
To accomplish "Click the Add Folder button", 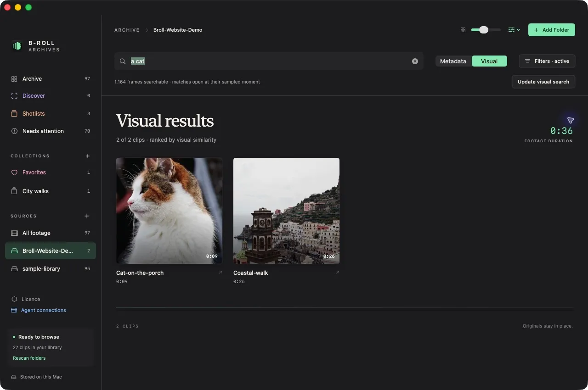I will [x=551, y=30].
